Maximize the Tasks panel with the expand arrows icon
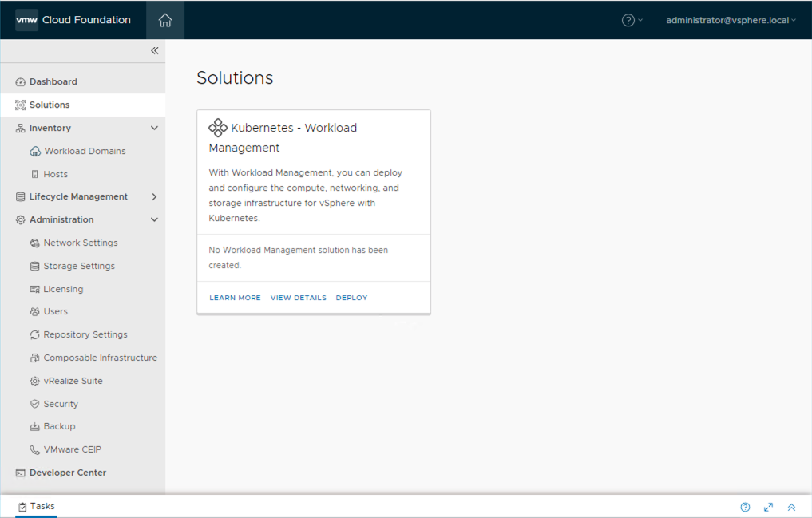Screen dimensions: 812x518 (x=768, y=507)
